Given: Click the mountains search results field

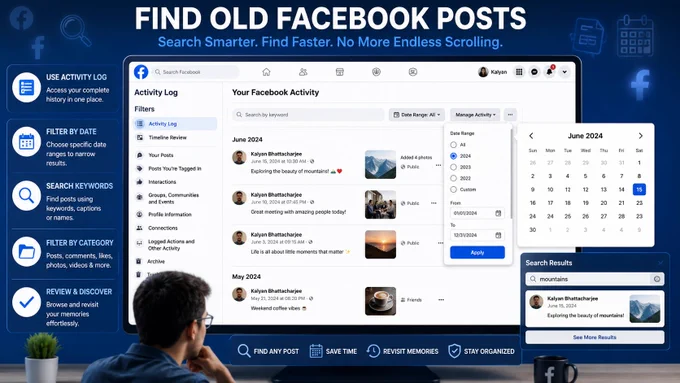Looking at the screenshot, I should 595,279.
